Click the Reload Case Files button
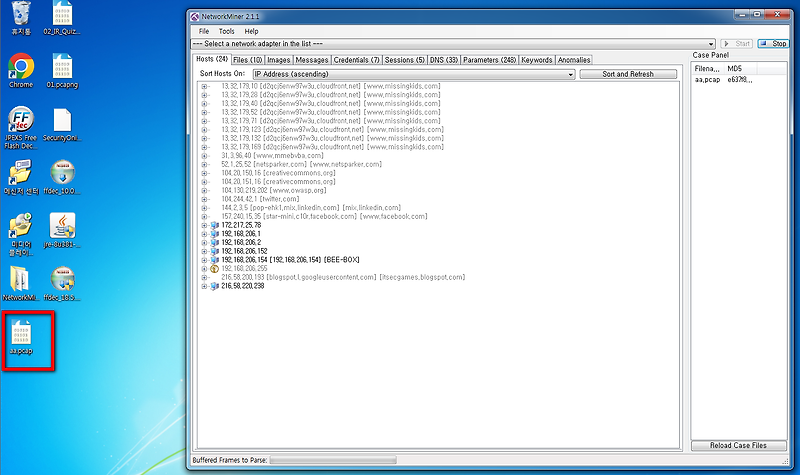Screen dimensions: 800x475 coord(738,445)
